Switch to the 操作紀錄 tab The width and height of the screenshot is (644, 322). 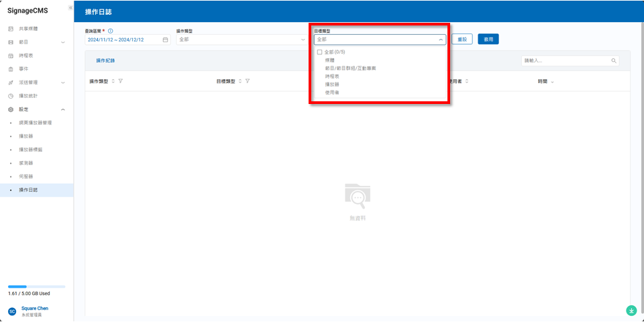coord(105,61)
